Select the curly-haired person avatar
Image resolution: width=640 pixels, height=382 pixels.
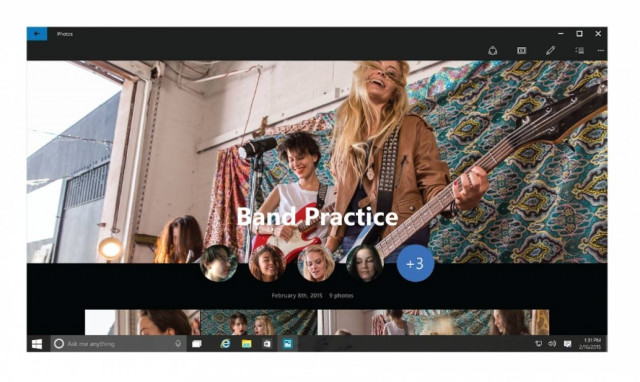pyautogui.click(x=267, y=263)
